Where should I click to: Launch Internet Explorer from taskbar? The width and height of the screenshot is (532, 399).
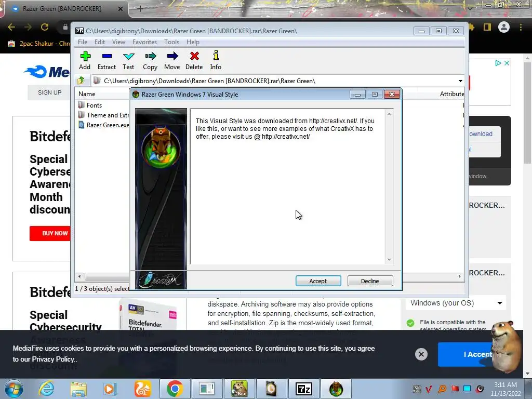(46, 389)
